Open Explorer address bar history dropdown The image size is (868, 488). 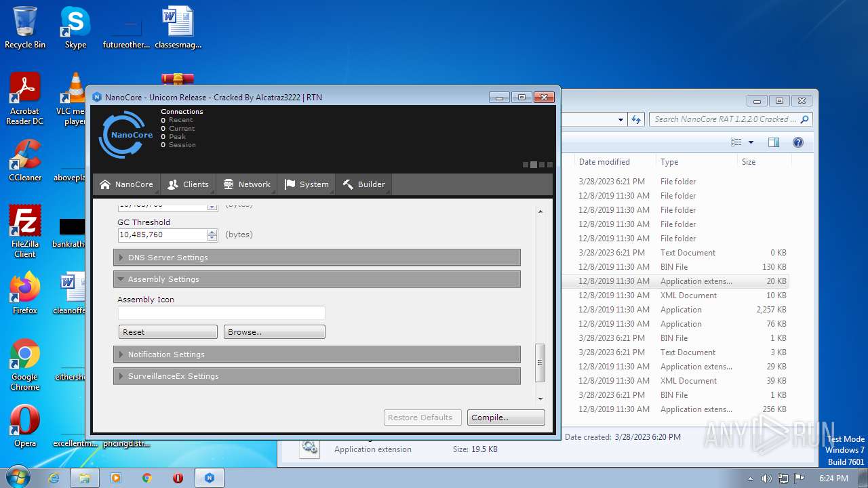[620, 119]
